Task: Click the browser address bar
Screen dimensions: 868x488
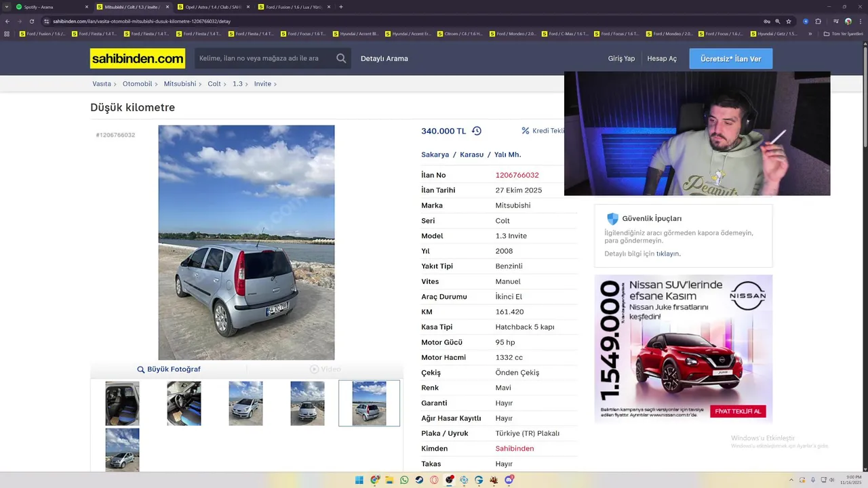Action: point(407,21)
